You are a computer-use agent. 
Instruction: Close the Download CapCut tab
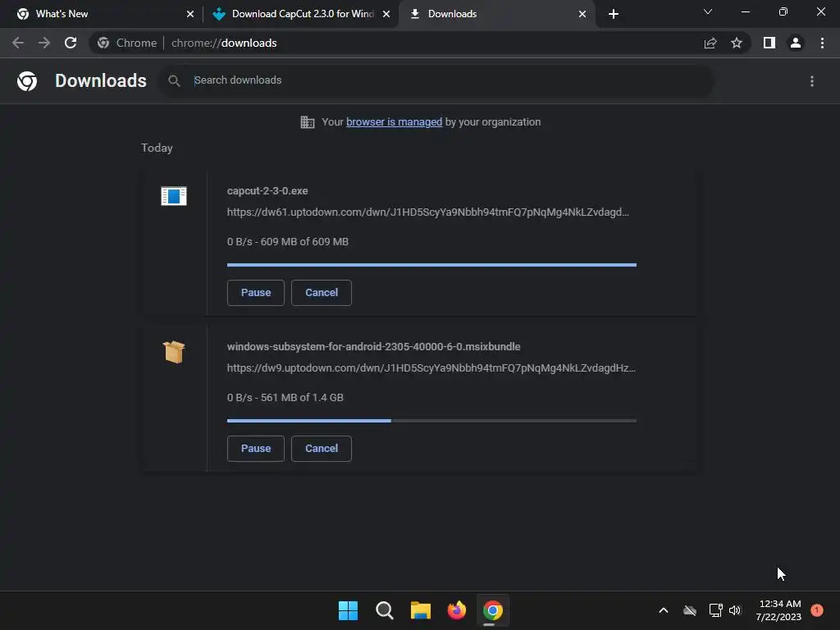tap(386, 14)
